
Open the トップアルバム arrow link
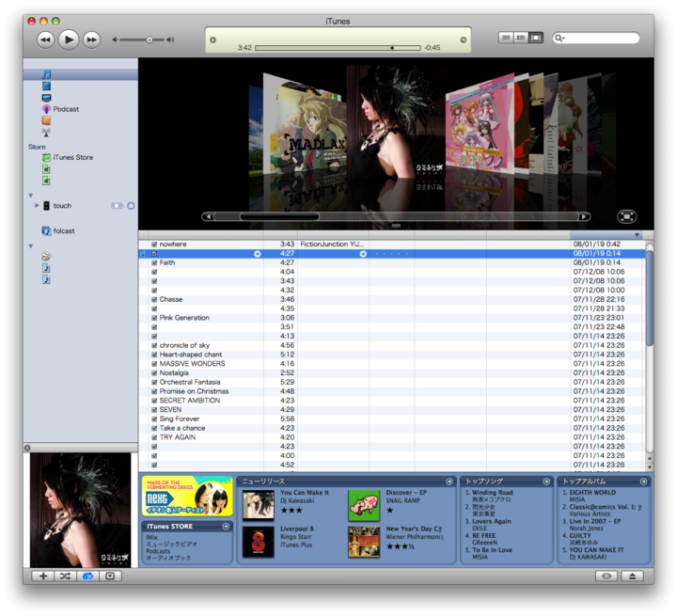(644, 482)
